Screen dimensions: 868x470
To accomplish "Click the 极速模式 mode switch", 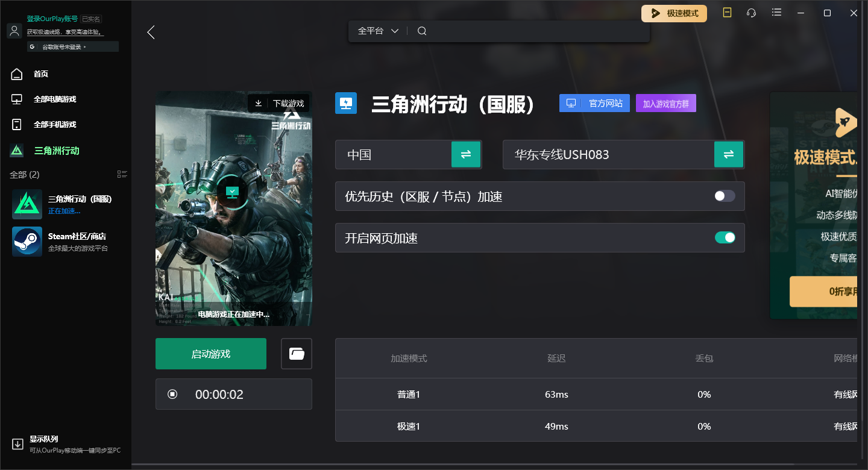I will coord(674,13).
